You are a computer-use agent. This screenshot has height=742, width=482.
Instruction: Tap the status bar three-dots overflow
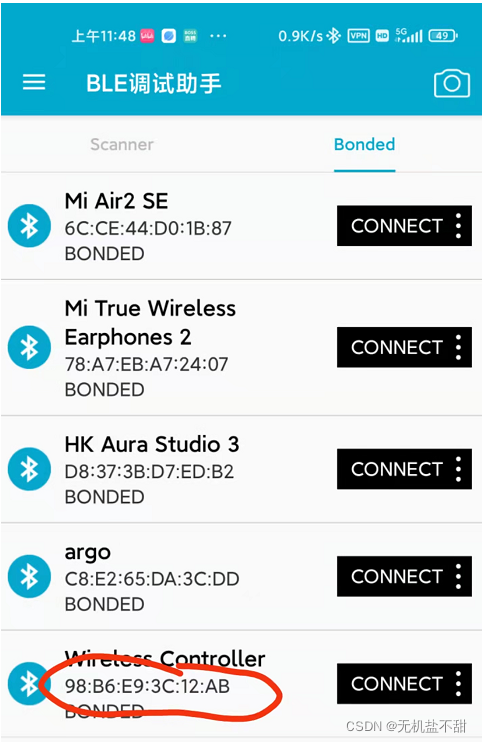(x=218, y=36)
